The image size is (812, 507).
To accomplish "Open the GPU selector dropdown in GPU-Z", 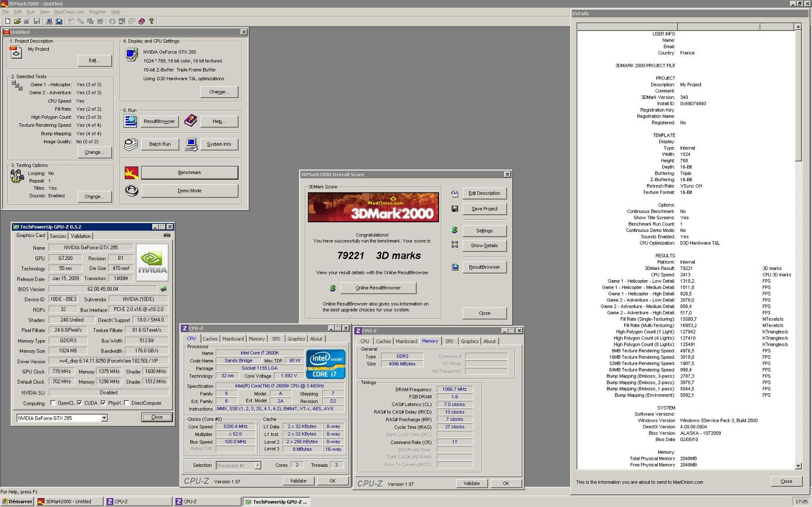I will pyautogui.click(x=104, y=418).
